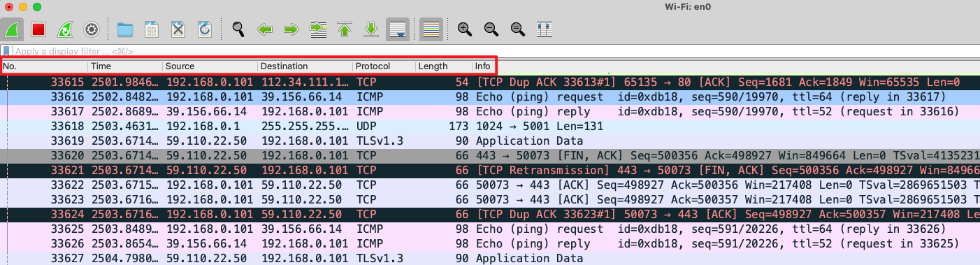980x265 pixels.
Task: Sort packets by Protocol column
Action: [x=384, y=66]
